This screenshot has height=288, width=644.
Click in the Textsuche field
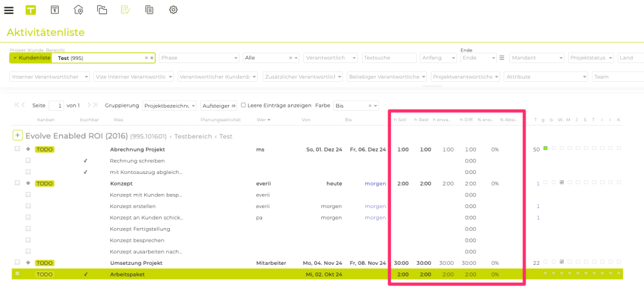click(390, 58)
